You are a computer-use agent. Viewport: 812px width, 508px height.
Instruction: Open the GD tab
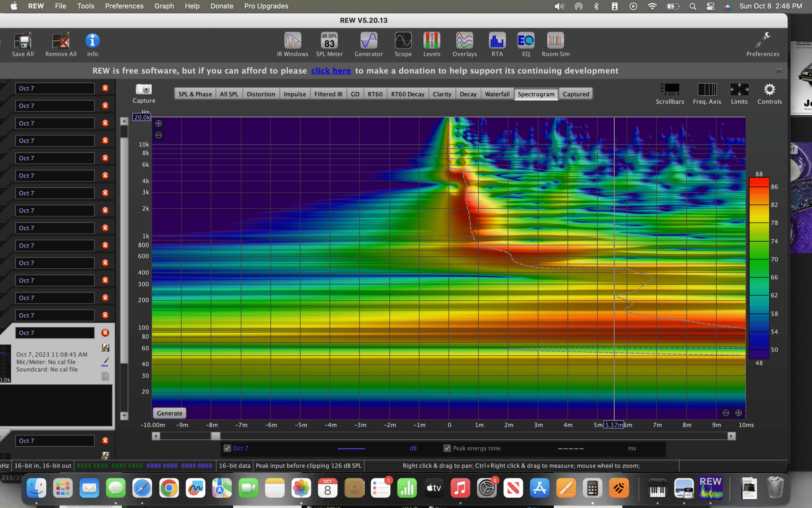pyautogui.click(x=355, y=94)
